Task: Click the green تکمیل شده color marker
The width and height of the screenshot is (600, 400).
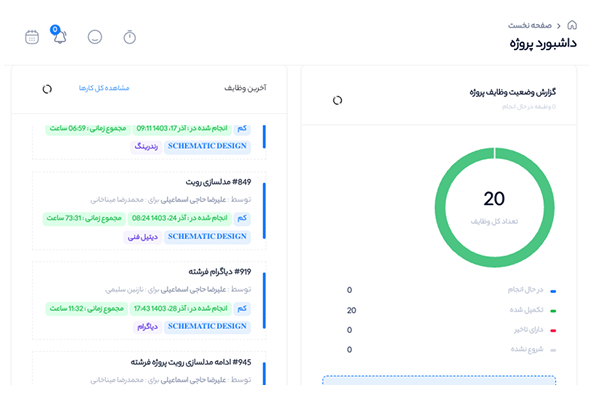Action: click(x=553, y=311)
